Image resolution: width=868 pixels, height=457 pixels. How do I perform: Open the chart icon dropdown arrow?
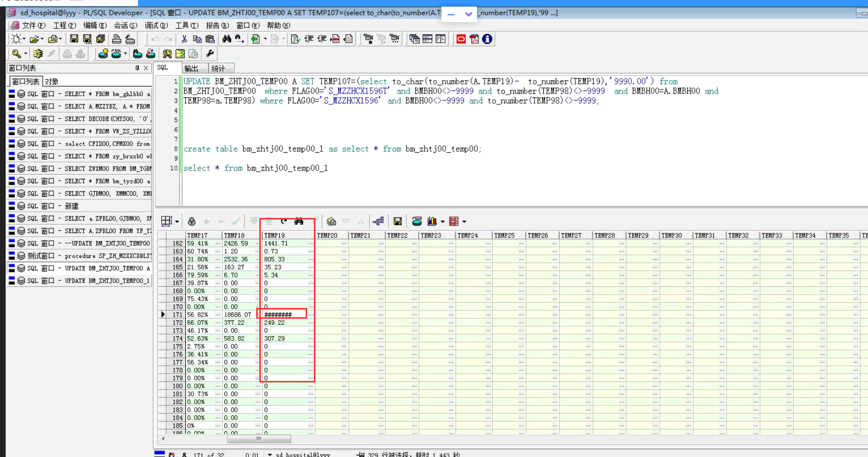click(442, 222)
